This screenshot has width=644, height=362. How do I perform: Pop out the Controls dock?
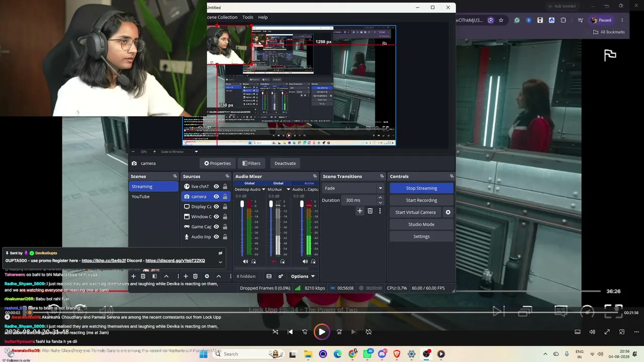tap(451, 176)
